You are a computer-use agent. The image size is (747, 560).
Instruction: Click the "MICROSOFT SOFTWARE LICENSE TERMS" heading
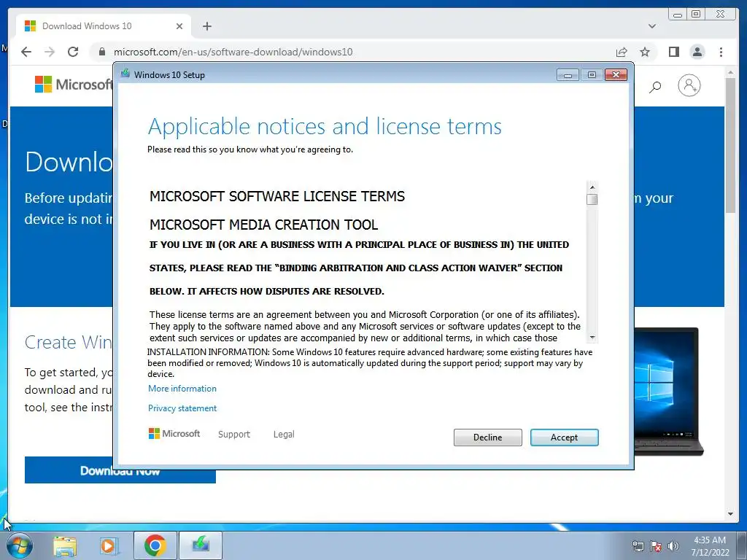click(277, 196)
